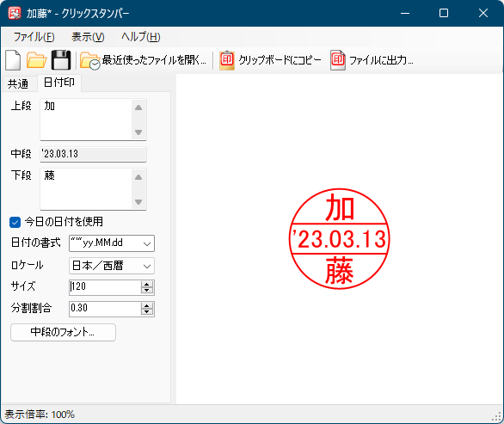Open the ヘルプ menu

[x=141, y=37]
